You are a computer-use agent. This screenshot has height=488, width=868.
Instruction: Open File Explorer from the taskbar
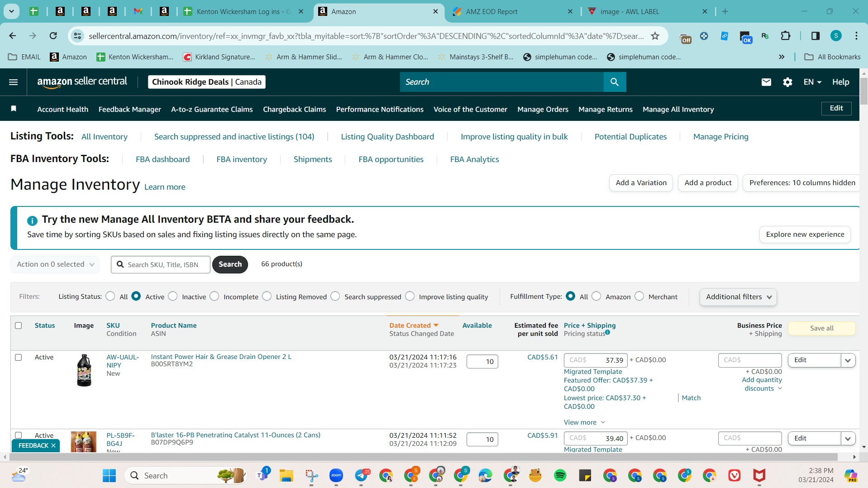click(286, 475)
